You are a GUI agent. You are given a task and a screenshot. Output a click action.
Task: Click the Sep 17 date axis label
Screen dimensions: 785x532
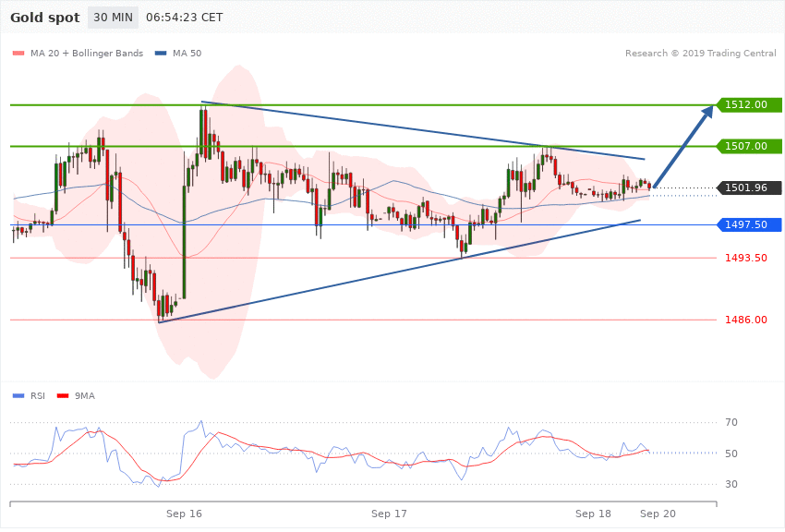click(389, 514)
